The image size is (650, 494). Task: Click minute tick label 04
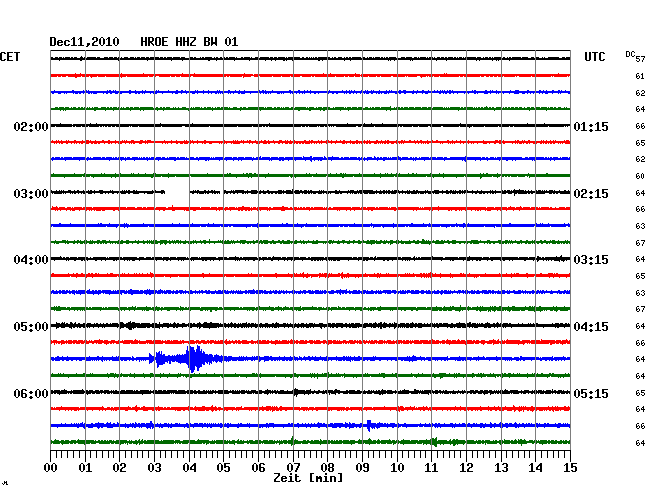pos(189,467)
